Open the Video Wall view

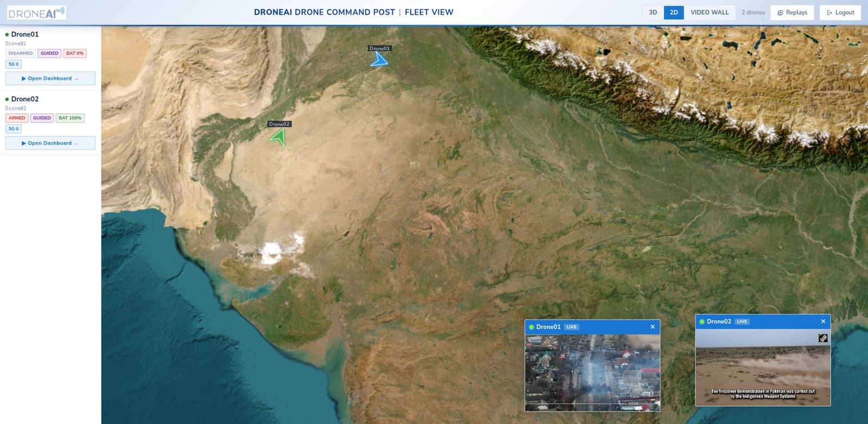tap(710, 12)
